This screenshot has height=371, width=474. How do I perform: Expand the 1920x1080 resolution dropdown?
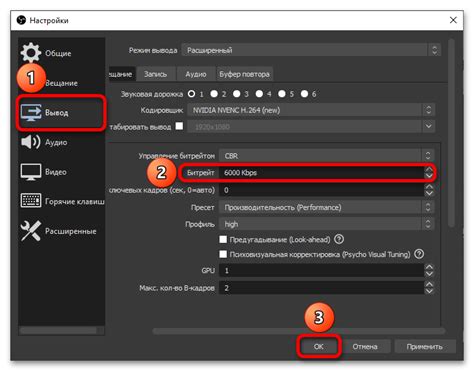(x=429, y=126)
